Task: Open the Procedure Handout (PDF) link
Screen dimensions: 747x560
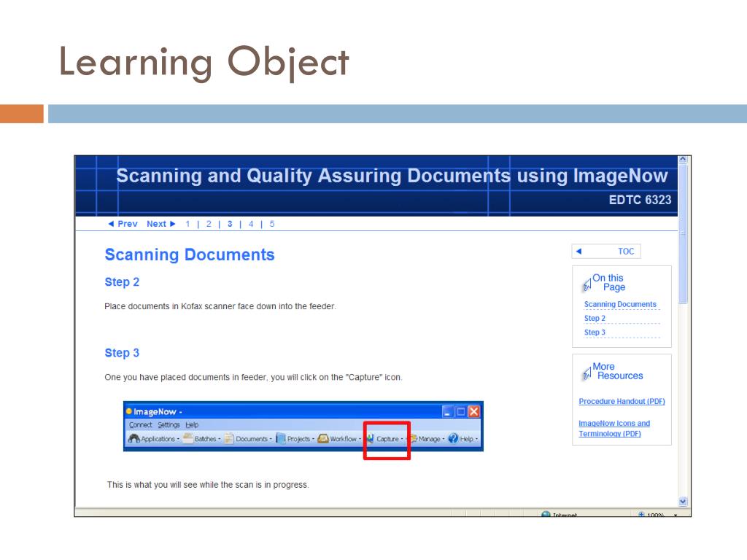Action: [x=622, y=402]
